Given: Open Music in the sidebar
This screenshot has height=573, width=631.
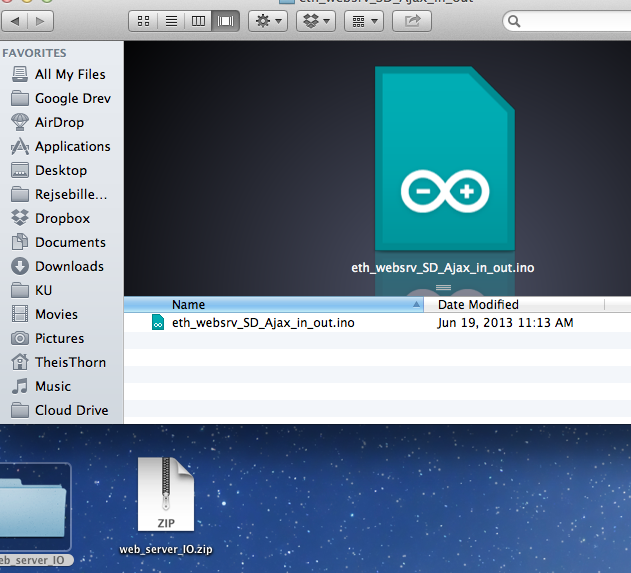Looking at the screenshot, I should 41,386.
